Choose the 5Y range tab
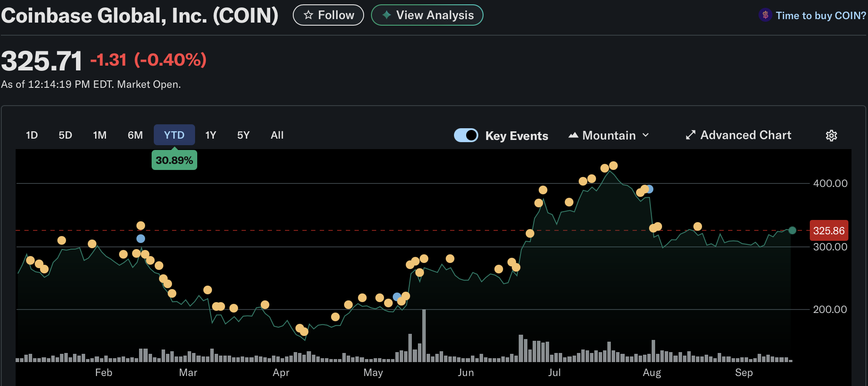 pos(243,135)
